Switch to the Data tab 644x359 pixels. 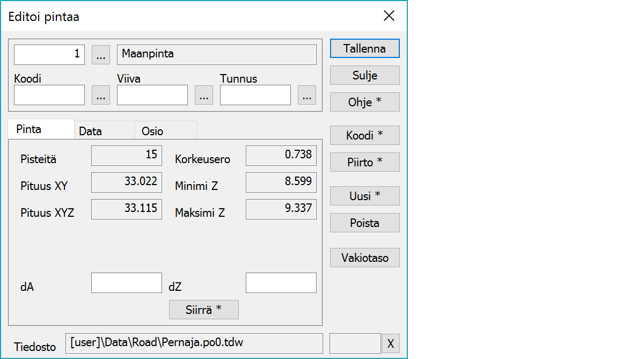[x=90, y=131]
